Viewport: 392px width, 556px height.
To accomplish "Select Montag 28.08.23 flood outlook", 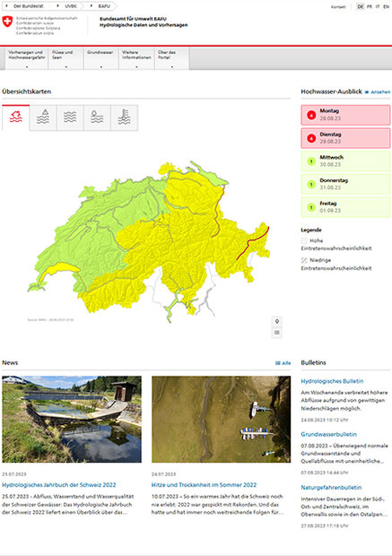I will click(345, 115).
